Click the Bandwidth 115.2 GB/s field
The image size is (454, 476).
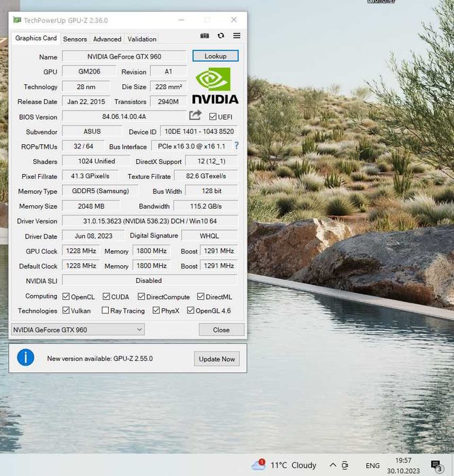click(206, 206)
